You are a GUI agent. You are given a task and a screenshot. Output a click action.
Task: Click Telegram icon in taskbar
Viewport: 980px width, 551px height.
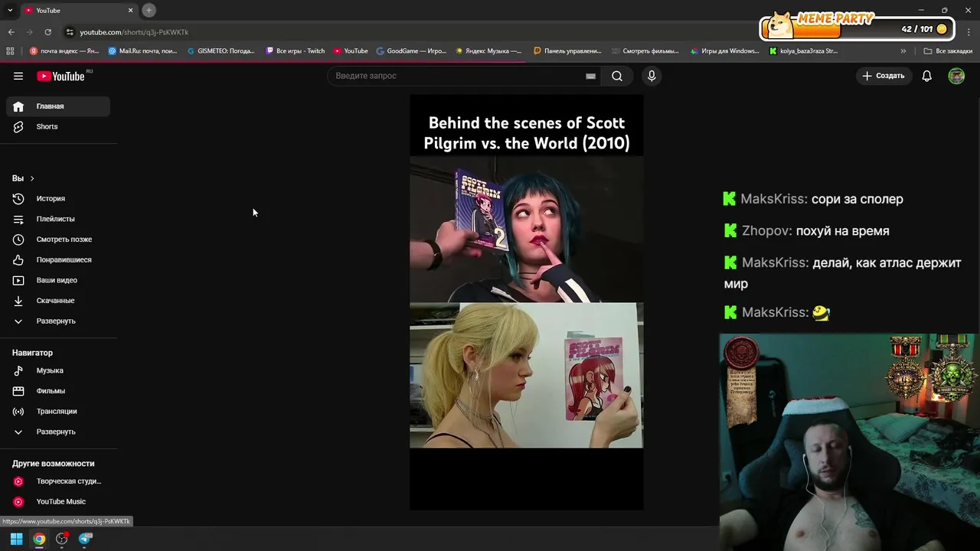pos(85,539)
